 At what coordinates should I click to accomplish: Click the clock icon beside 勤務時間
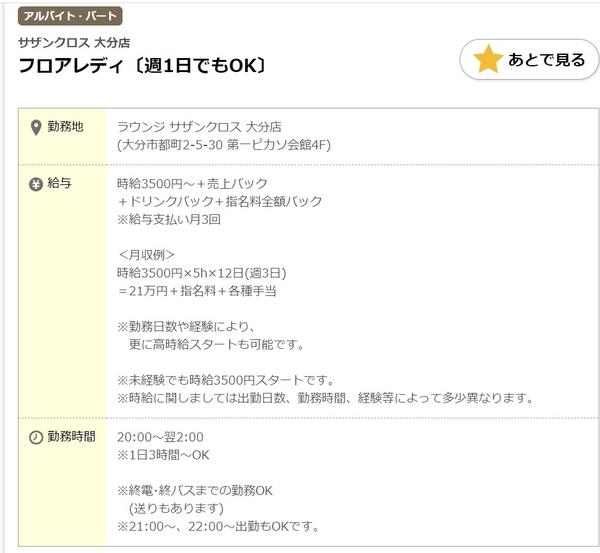[36, 437]
